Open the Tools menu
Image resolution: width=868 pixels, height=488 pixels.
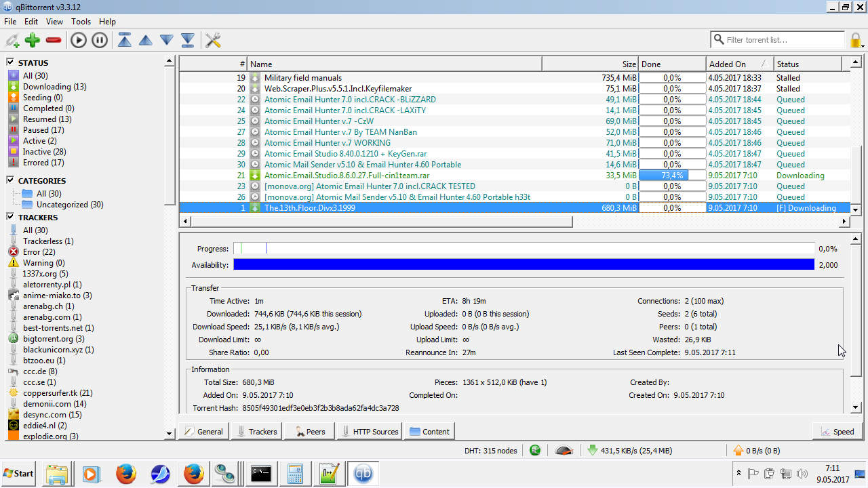tap(81, 22)
